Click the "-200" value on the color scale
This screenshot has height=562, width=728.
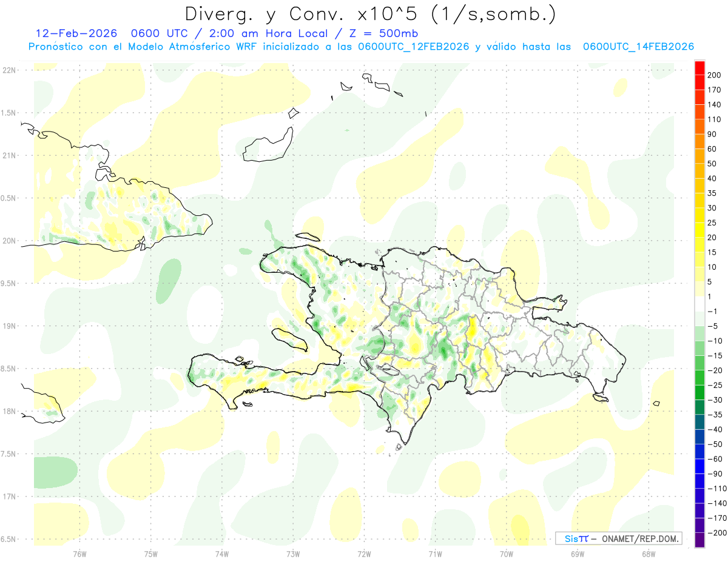717,534
